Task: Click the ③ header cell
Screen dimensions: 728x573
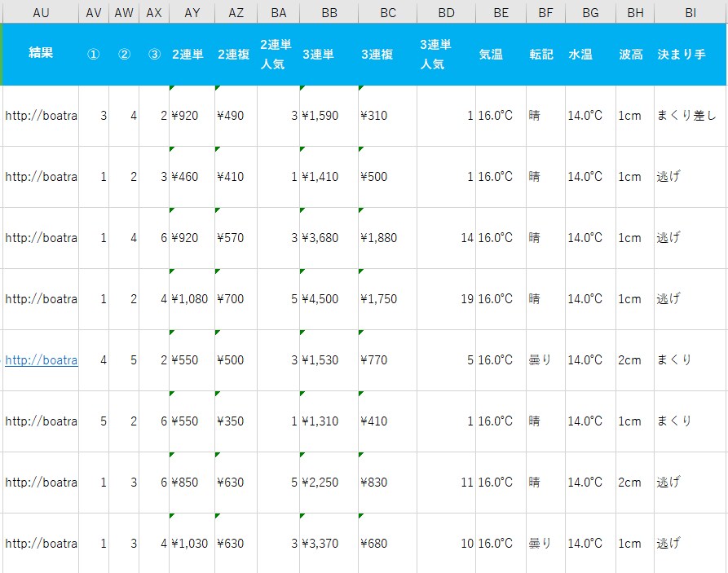Action: point(154,55)
